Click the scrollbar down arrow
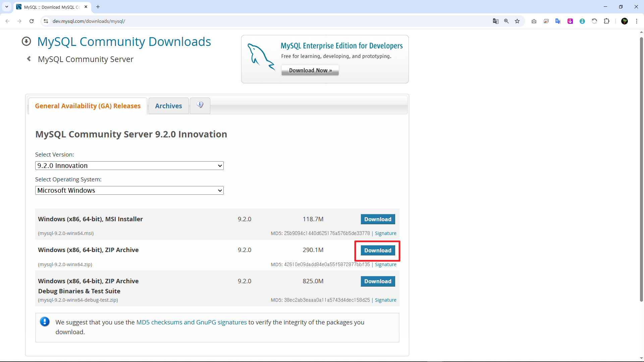The height and width of the screenshot is (362, 644). point(641,358)
